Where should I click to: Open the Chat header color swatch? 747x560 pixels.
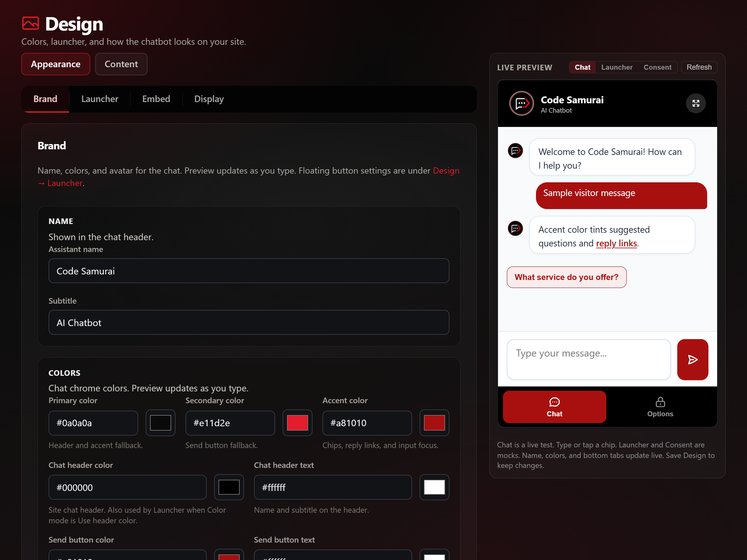229,487
